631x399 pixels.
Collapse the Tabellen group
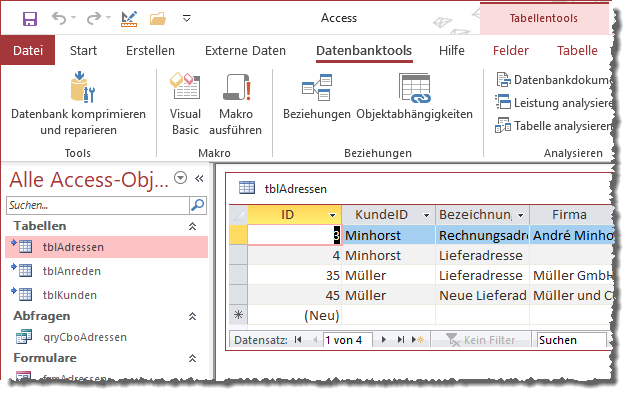192,226
